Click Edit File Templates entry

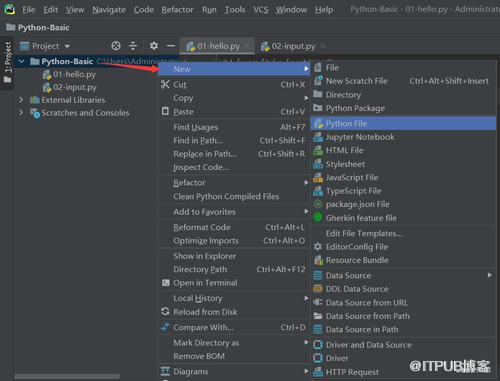tap(403, 233)
